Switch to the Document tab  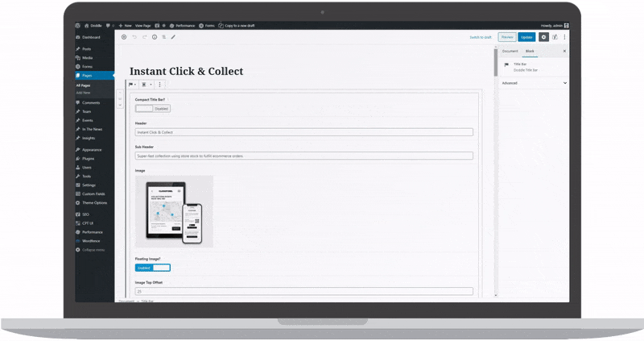[510, 51]
